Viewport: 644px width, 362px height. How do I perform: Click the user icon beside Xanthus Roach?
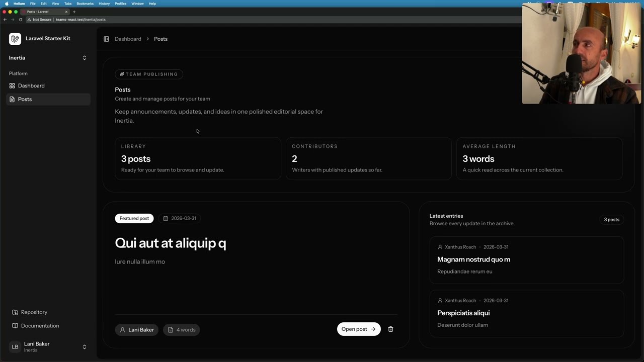click(440, 247)
